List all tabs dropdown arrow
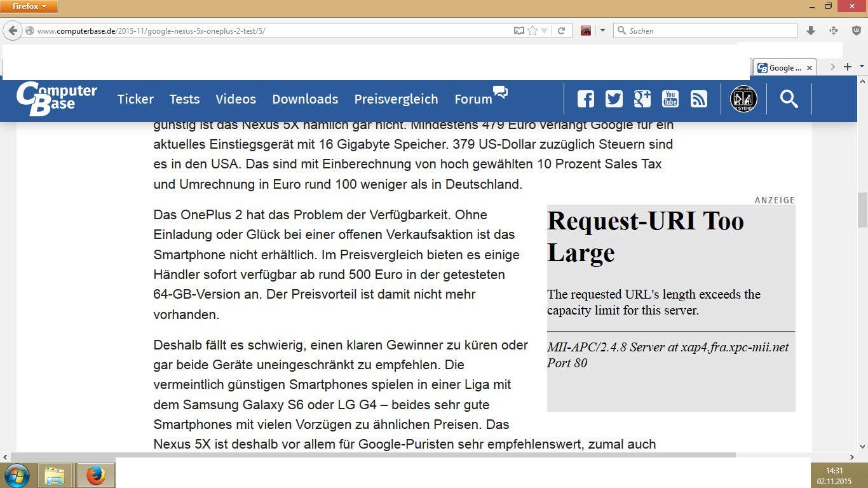Image resolution: width=868 pixels, height=488 pixels. click(862, 67)
